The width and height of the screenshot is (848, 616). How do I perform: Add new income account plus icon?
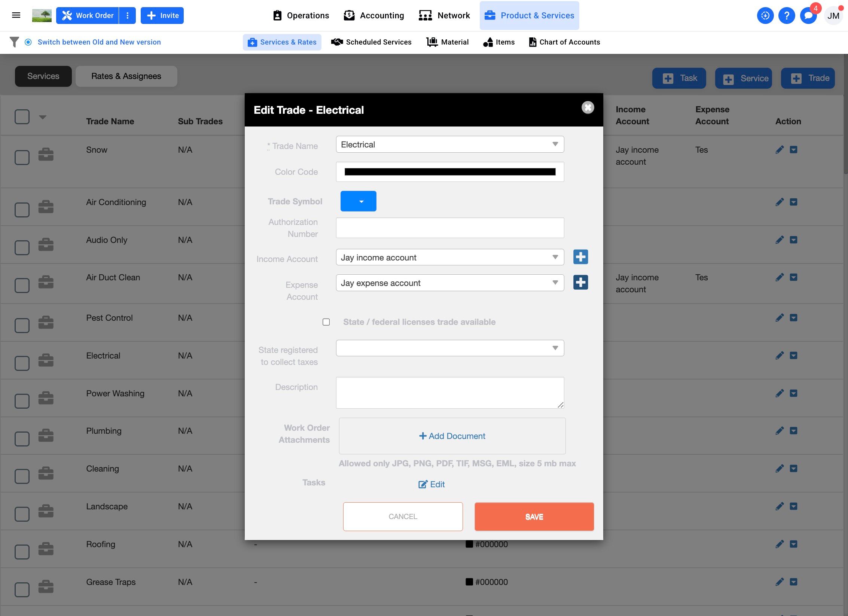(x=580, y=257)
